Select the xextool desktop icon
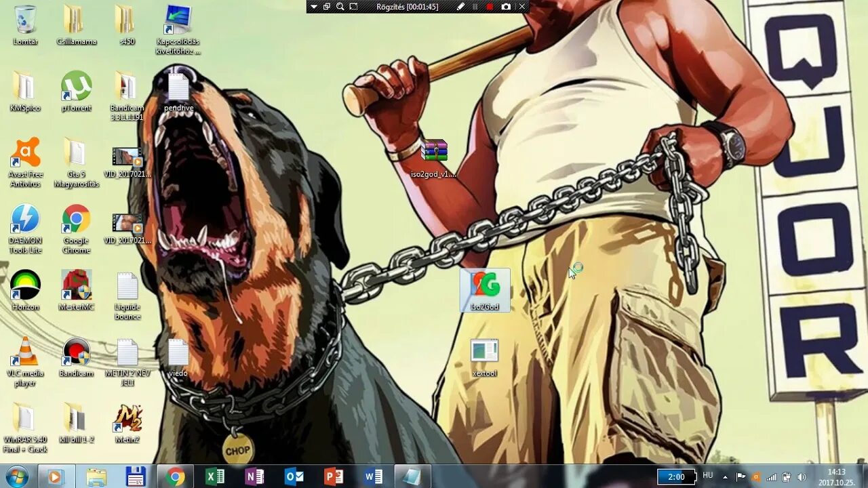868x488 pixels. click(x=484, y=357)
